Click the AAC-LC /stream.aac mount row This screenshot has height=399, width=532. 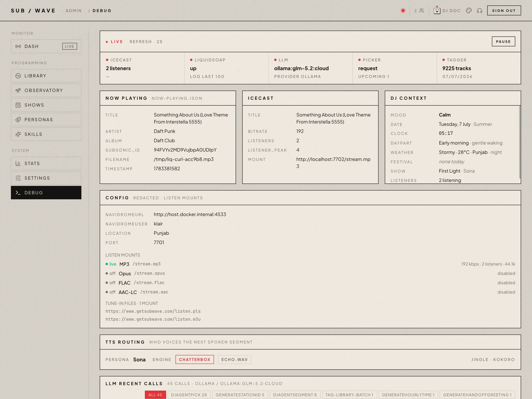tap(310, 292)
